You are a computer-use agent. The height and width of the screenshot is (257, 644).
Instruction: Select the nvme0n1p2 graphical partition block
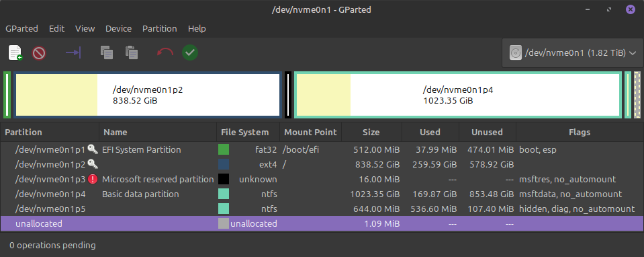click(x=148, y=95)
